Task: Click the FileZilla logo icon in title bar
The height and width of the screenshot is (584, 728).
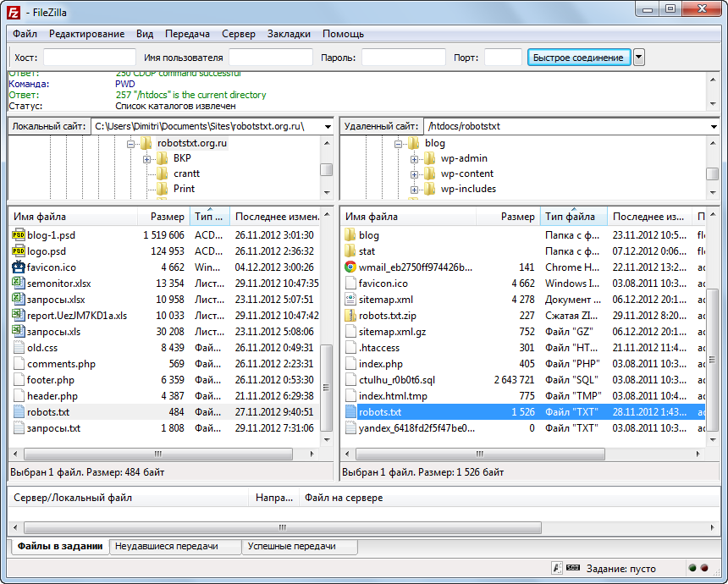Action: [x=14, y=13]
